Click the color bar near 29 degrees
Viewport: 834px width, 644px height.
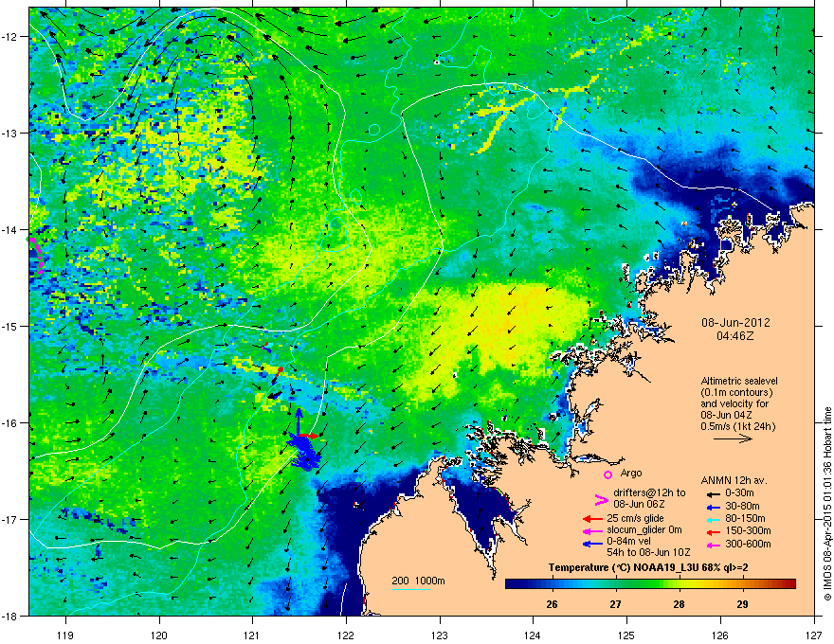pyautogui.click(x=742, y=584)
